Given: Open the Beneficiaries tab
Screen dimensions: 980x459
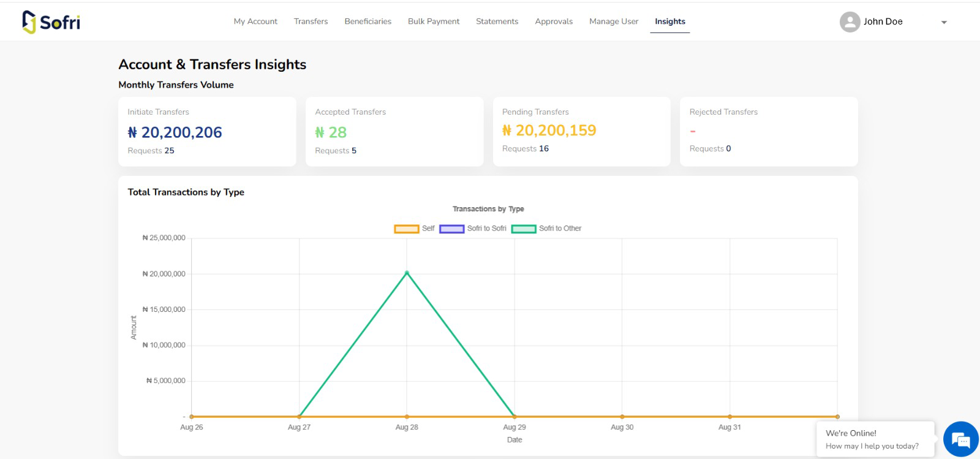Looking at the screenshot, I should coord(367,21).
